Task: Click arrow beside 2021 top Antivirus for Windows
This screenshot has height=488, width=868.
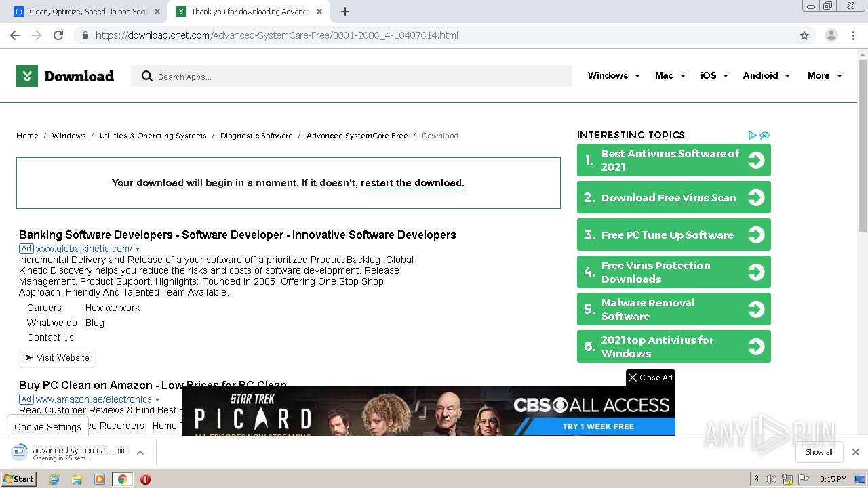Action: (x=756, y=346)
